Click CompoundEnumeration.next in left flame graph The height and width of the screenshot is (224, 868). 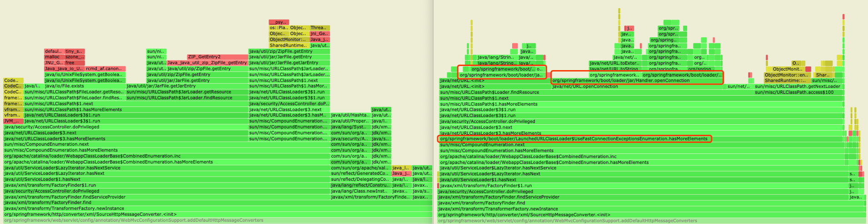tap(166, 144)
